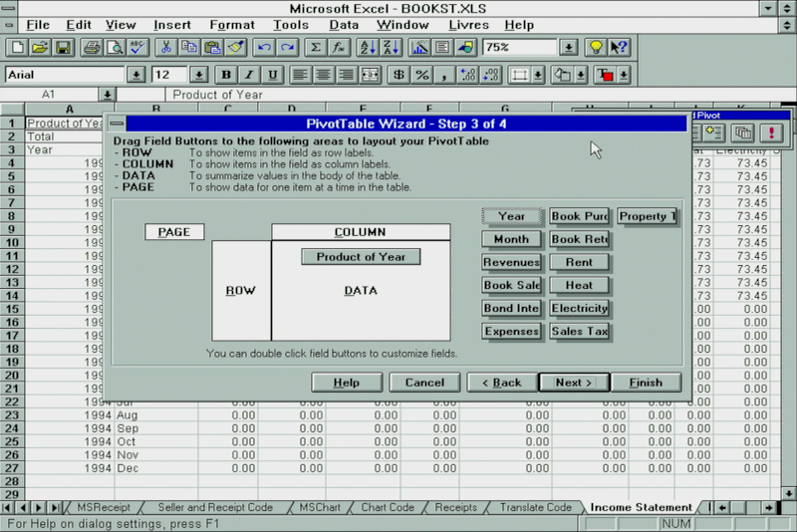This screenshot has width=797, height=532.
Task: Click the Open file toolbar icon
Action: (x=40, y=47)
